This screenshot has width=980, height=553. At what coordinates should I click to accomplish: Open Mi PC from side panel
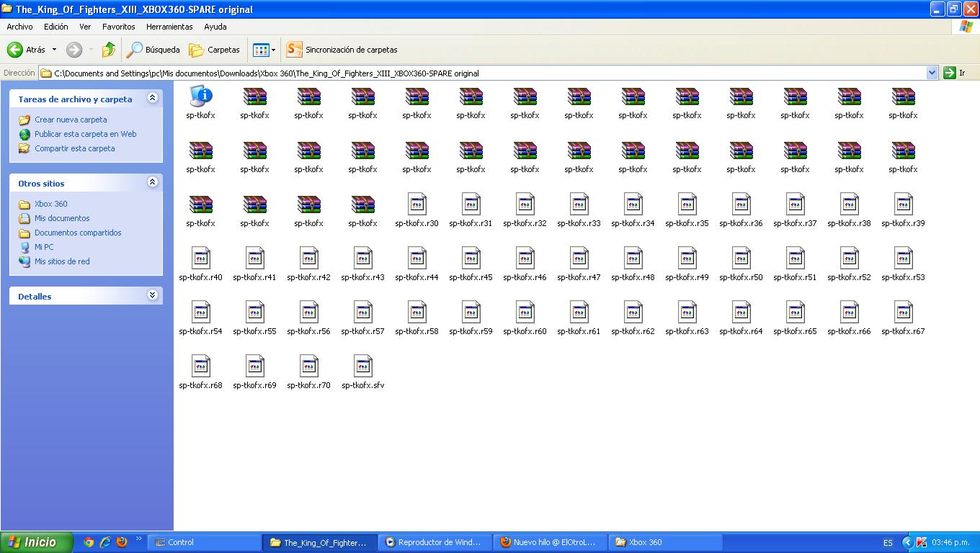click(44, 247)
